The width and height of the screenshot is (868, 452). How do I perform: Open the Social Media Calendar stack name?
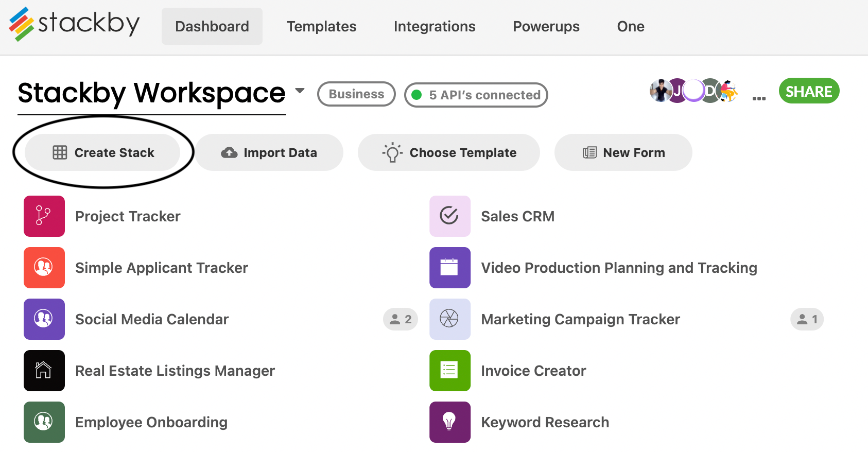tap(152, 319)
